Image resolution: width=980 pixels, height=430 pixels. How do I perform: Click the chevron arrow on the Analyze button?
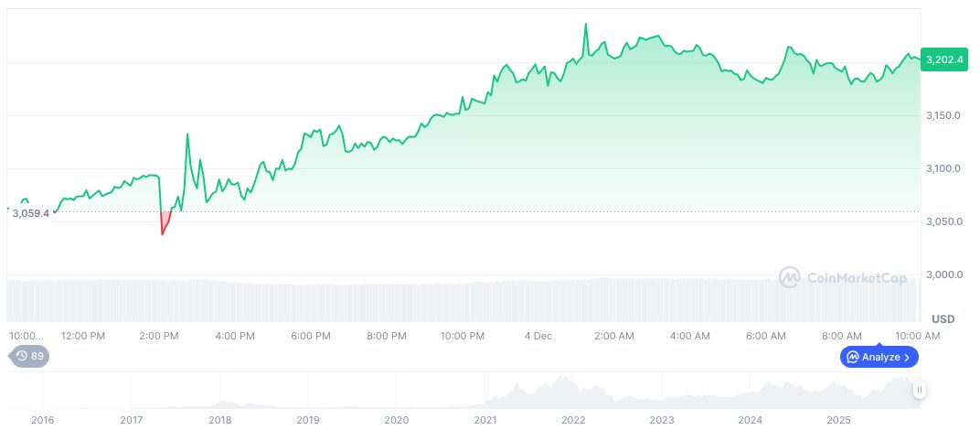pos(907,357)
